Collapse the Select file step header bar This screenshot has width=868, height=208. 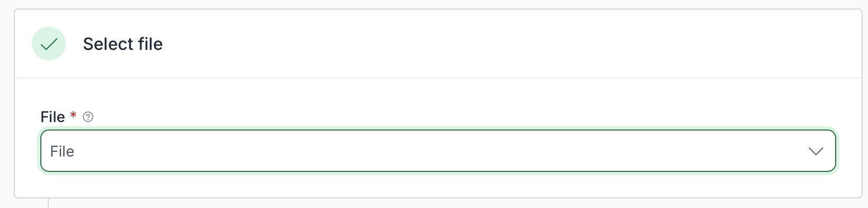pyautogui.click(x=438, y=44)
